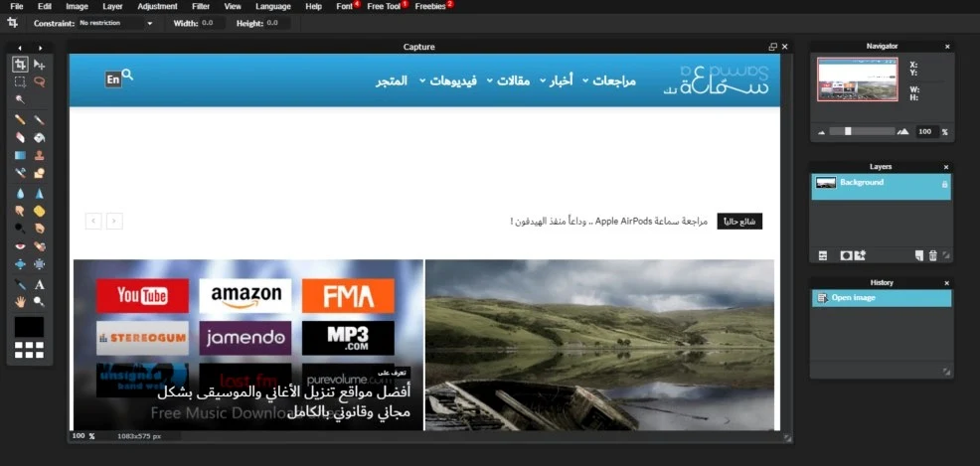The height and width of the screenshot is (466, 980).
Task: Select the Color Replace tool
Action: tap(20, 173)
